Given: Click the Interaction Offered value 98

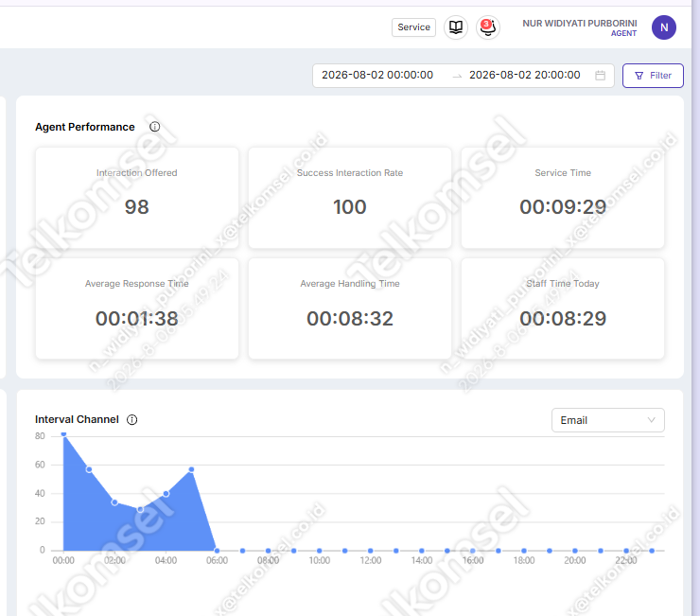Looking at the screenshot, I should pyautogui.click(x=136, y=207).
